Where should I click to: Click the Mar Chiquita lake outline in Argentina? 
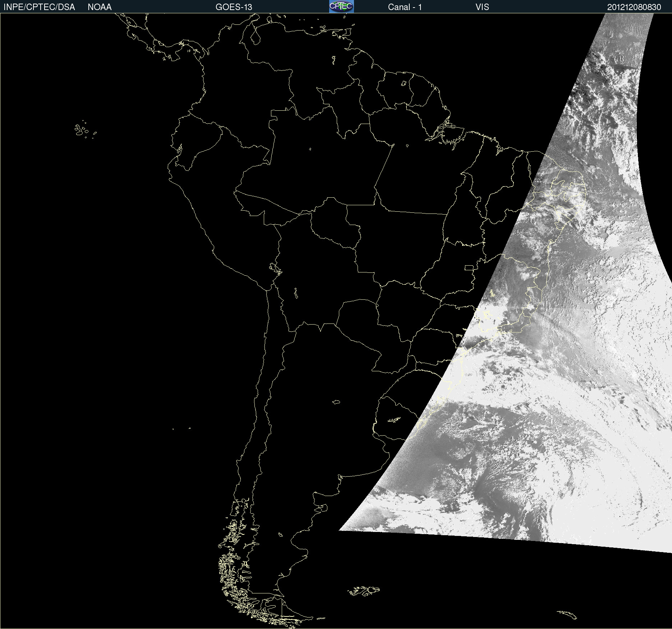click(336, 402)
